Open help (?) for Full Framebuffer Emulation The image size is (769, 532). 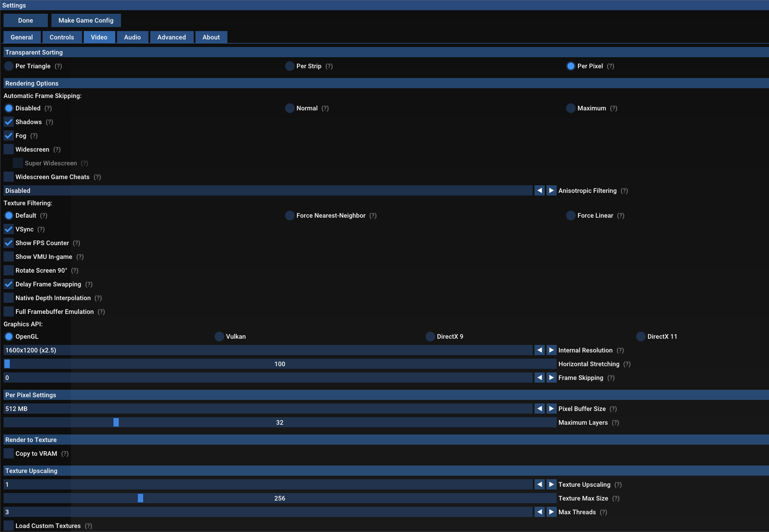click(x=101, y=312)
